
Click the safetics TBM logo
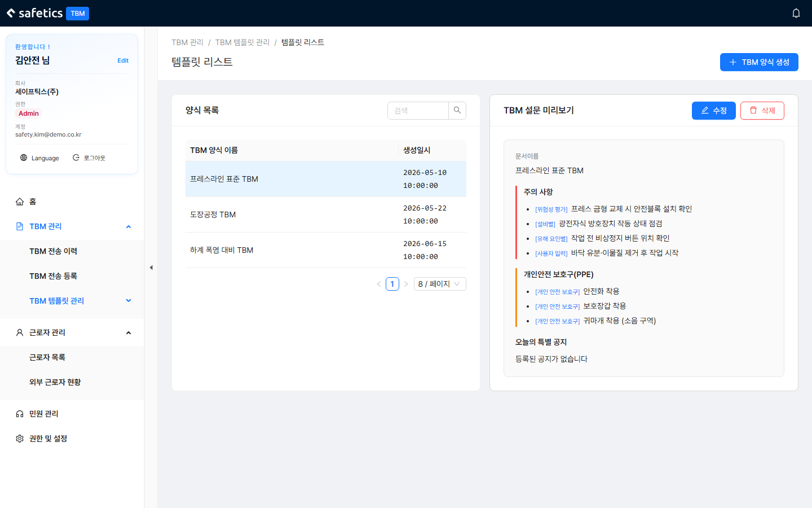[x=48, y=13]
